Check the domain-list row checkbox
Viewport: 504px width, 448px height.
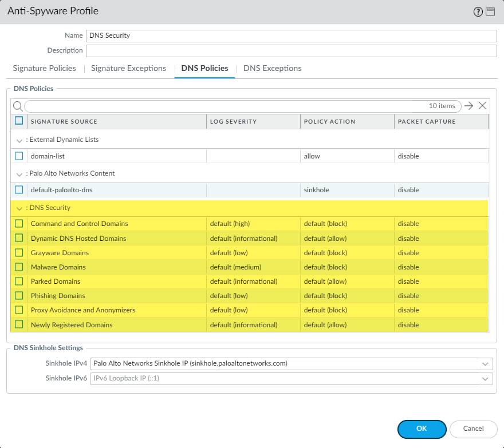click(19, 156)
